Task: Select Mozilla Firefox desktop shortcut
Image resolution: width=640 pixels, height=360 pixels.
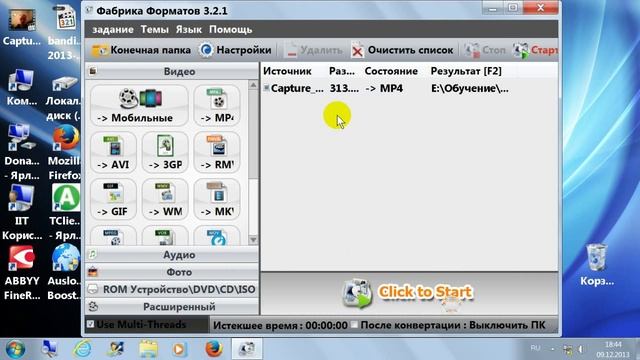Action: click(x=64, y=153)
